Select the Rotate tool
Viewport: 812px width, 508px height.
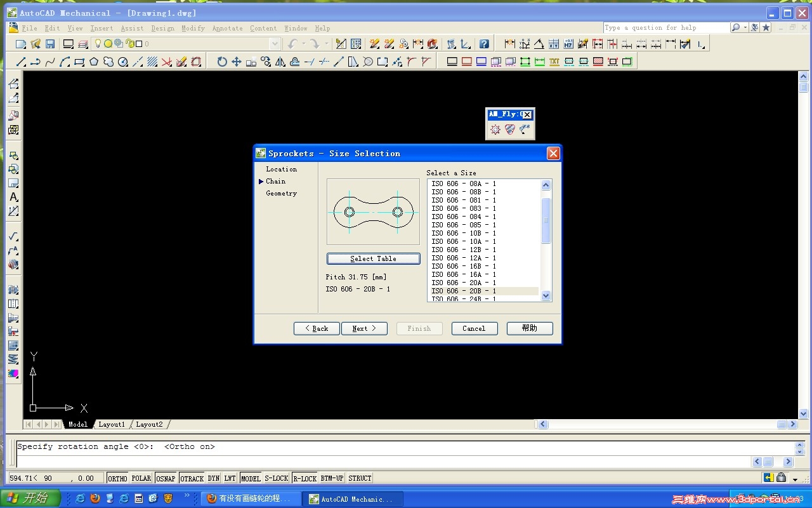222,62
